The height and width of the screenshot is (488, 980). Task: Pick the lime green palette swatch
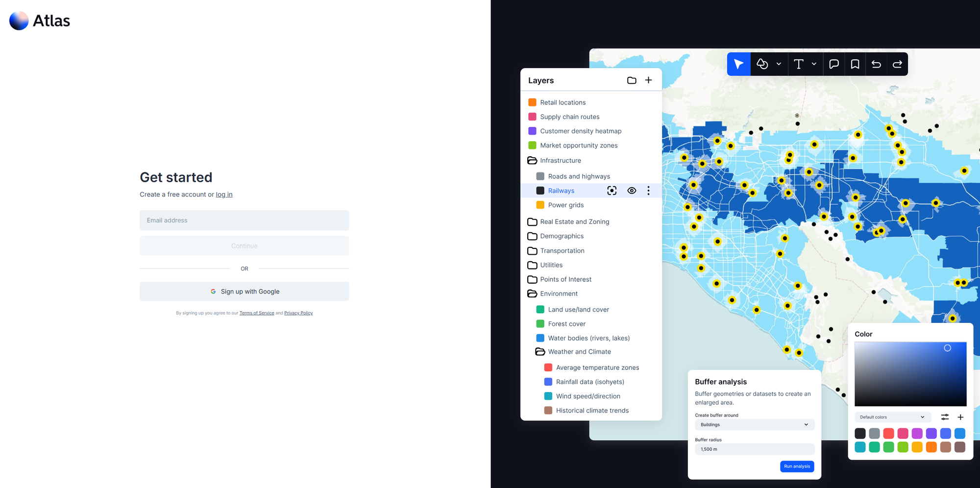click(x=903, y=447)
